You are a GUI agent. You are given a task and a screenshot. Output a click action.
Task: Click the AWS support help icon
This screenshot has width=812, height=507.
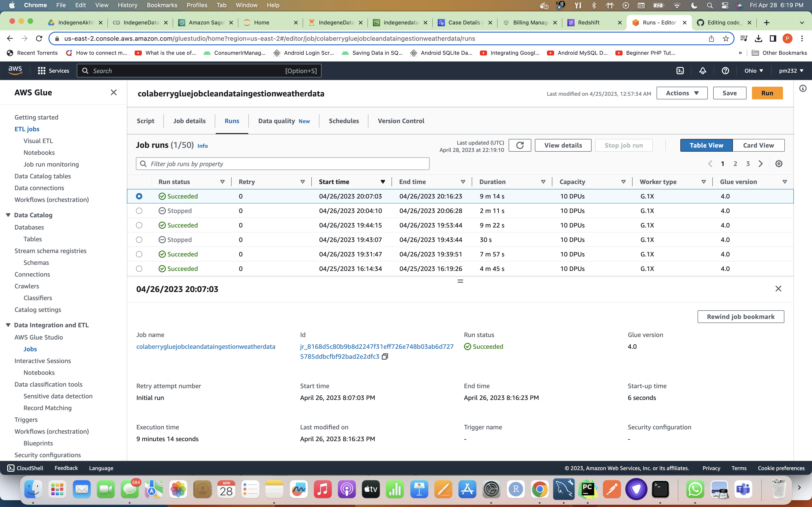[725, 71]
